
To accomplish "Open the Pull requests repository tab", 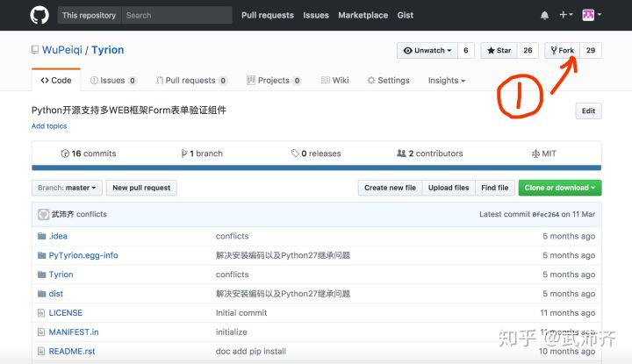I will click(192, 81).
